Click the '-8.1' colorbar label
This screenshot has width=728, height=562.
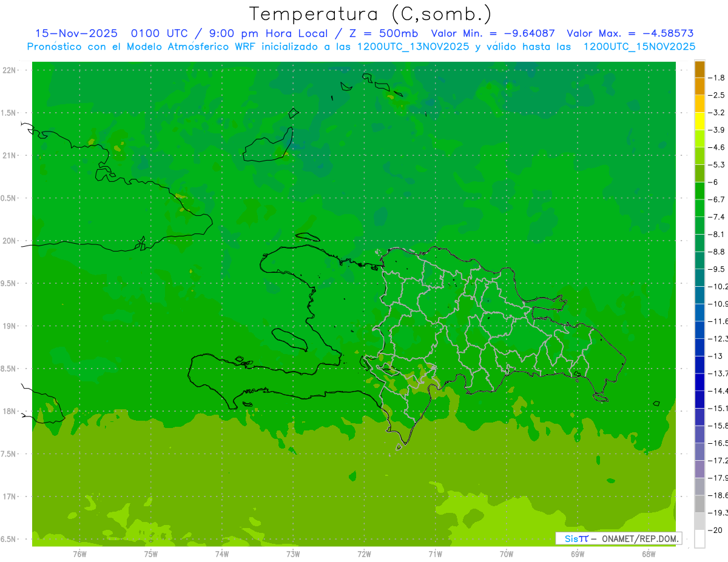[718, 234]
